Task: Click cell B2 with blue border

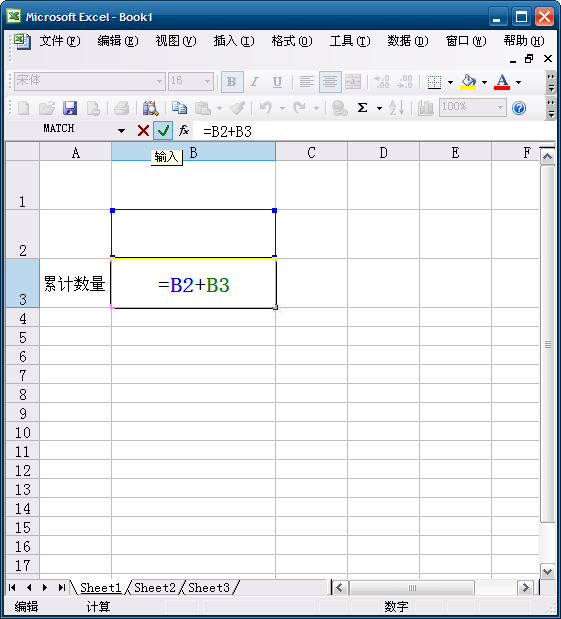Action: (193, 234)
